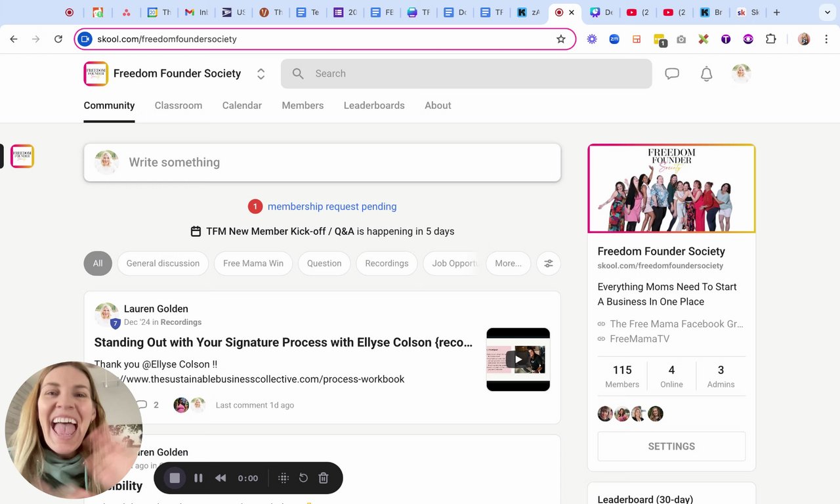Screen dimensions: 840x504
Task: Click Lauren Golden's name on Standing Out post
Action: pyautogui.click(x=156, y=309)
